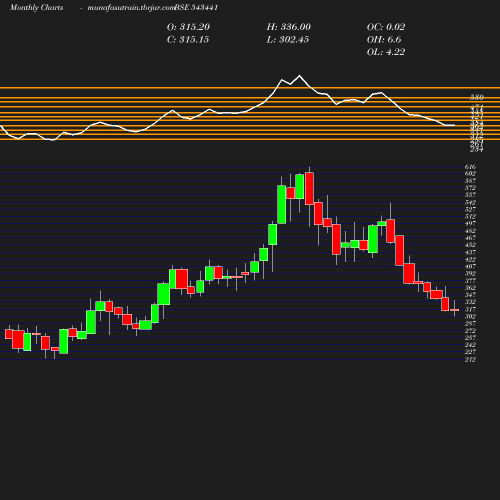Click the '512' price axis label

click(x=470, y=217)
